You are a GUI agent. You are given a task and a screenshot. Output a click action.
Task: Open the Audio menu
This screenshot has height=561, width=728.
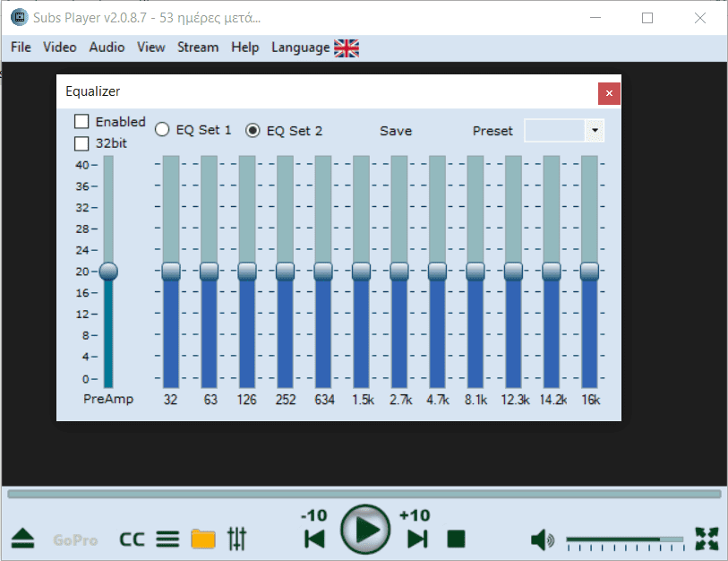pos(107,47)
